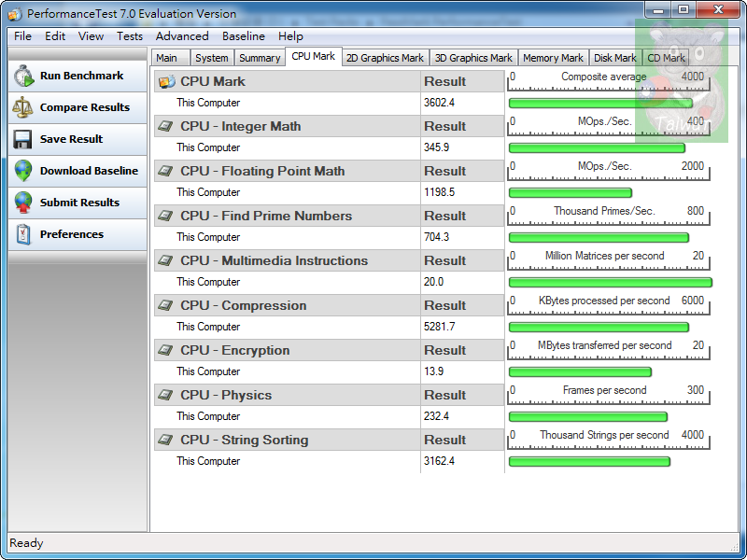Image resolution: width=747 pixels, height=560 pixels.
Task: Click the Preferences button label
Action: [72, 234]
